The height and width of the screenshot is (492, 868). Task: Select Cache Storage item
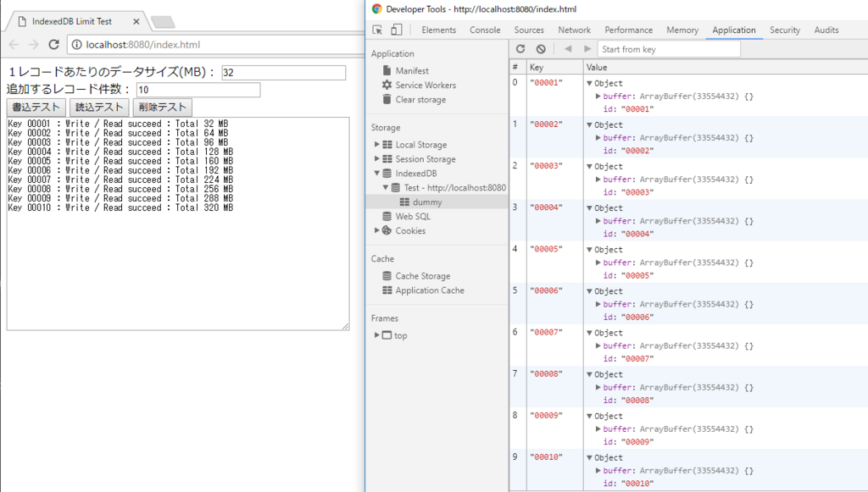point(415,276)
